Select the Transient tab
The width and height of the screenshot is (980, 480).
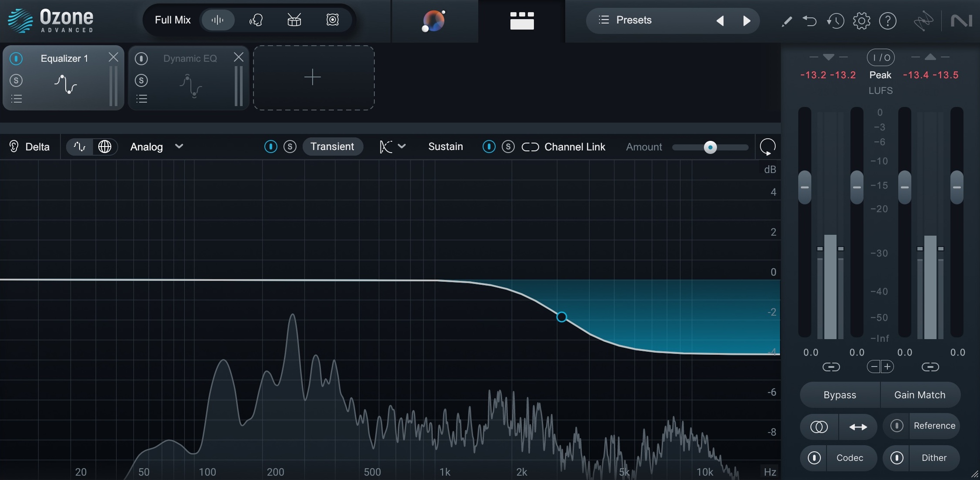(333, 147)
